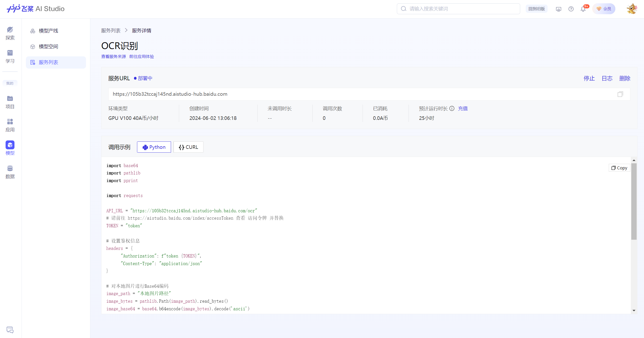The height and width of the screenshot is (338, 644).
Task: Click the 'import requests' code line
Action: click(x=125, y=196)
